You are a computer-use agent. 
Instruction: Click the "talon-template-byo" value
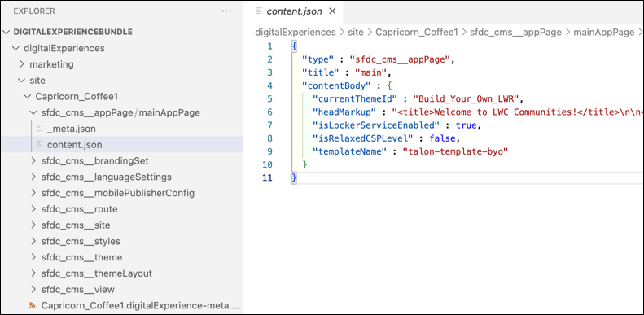pyautogui.click(x=455, y=151)
